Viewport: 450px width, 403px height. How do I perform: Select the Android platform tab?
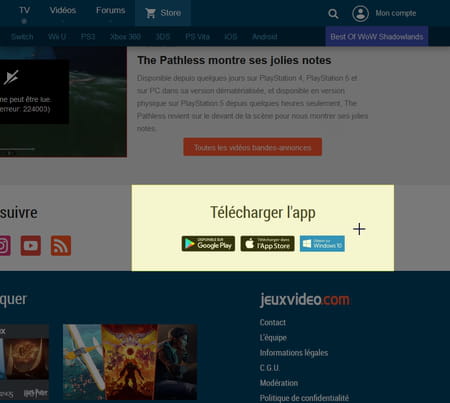[x=265, y=37]
